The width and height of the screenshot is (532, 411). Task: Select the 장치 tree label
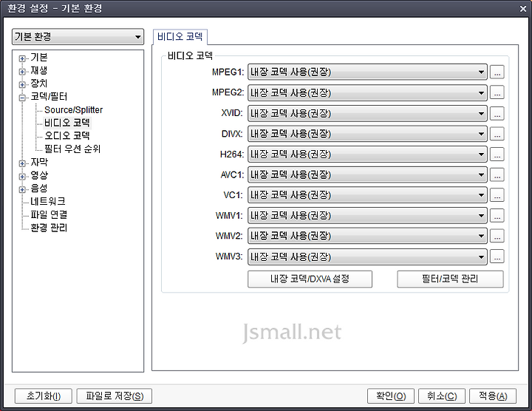click(39, 84)
